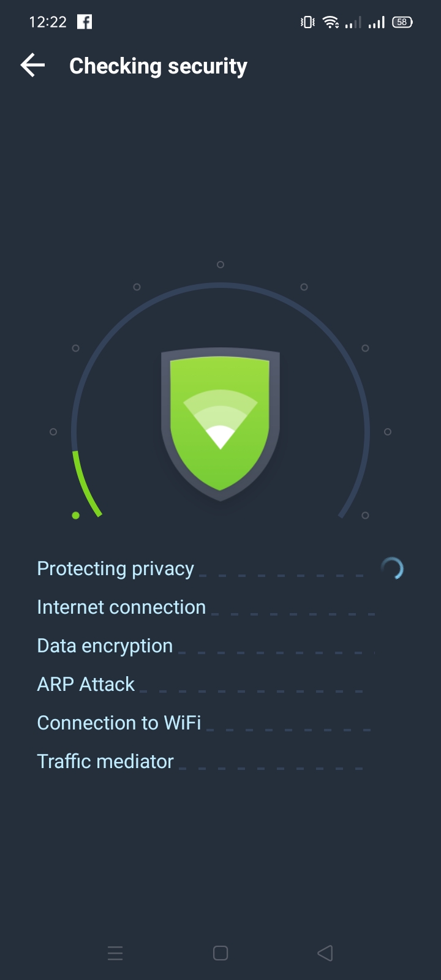The image size is (441, 980).
Task: Tap the back arrow icon
Action: [33, 65]
